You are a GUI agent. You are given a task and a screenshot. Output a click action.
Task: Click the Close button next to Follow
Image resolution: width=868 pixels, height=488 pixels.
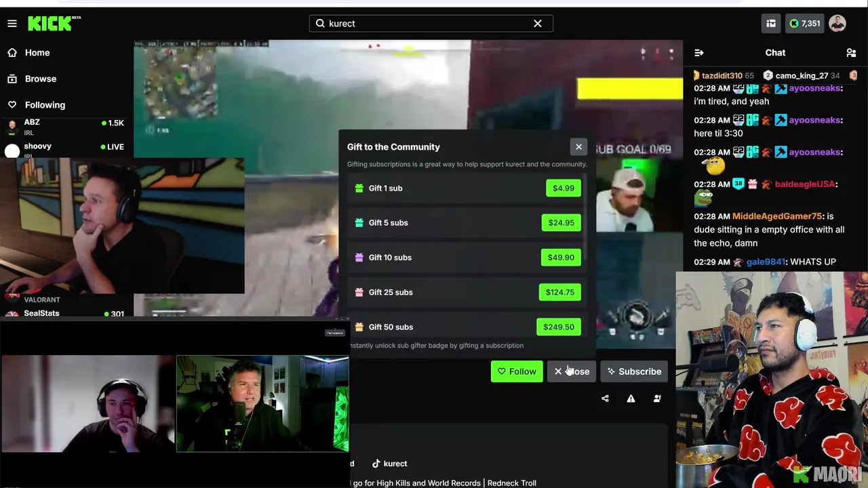point(572,371)
